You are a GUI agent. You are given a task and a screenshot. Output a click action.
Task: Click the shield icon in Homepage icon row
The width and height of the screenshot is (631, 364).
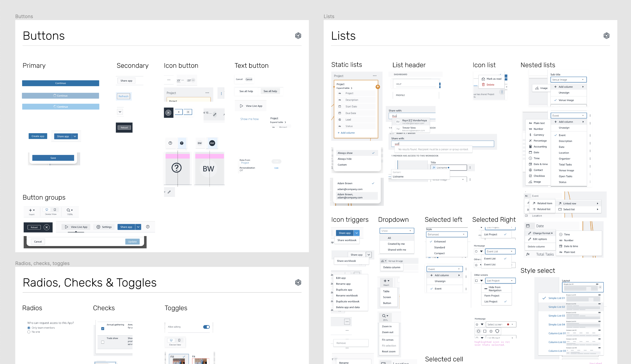tap(497, 331)
